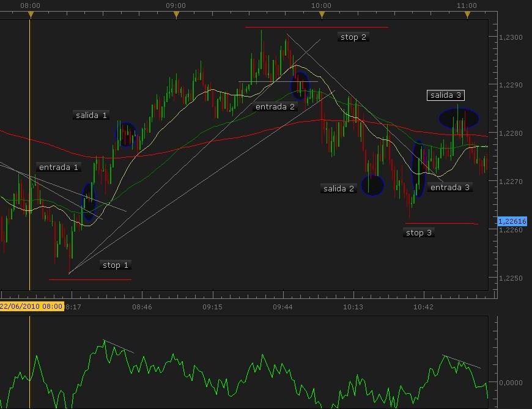This screenshot has height=409, width=532.
Task: Select the red stop 1 horizontal line
Action: click(x=91, y=280)
